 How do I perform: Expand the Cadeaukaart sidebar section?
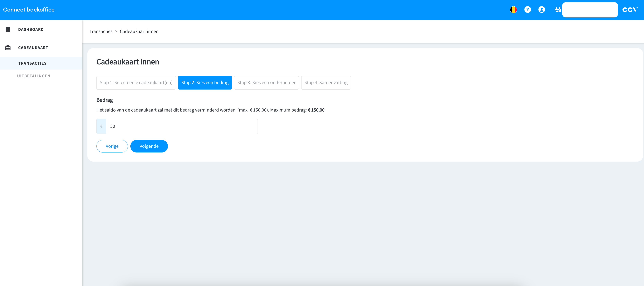point(33,48)
